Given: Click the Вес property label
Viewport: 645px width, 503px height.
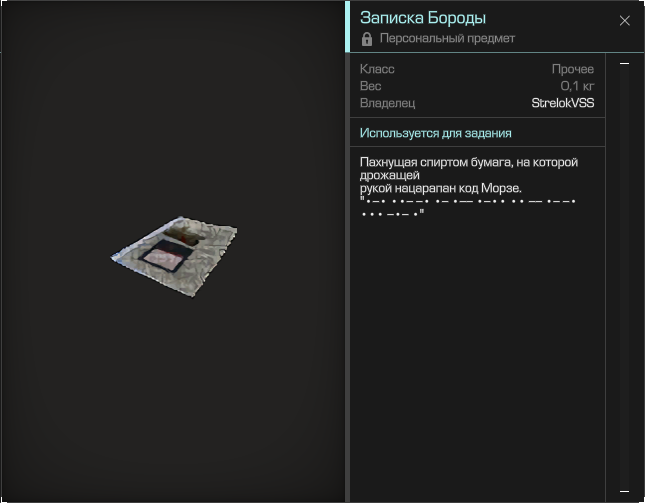Looking at the screenshot, I should click(371, 86).
